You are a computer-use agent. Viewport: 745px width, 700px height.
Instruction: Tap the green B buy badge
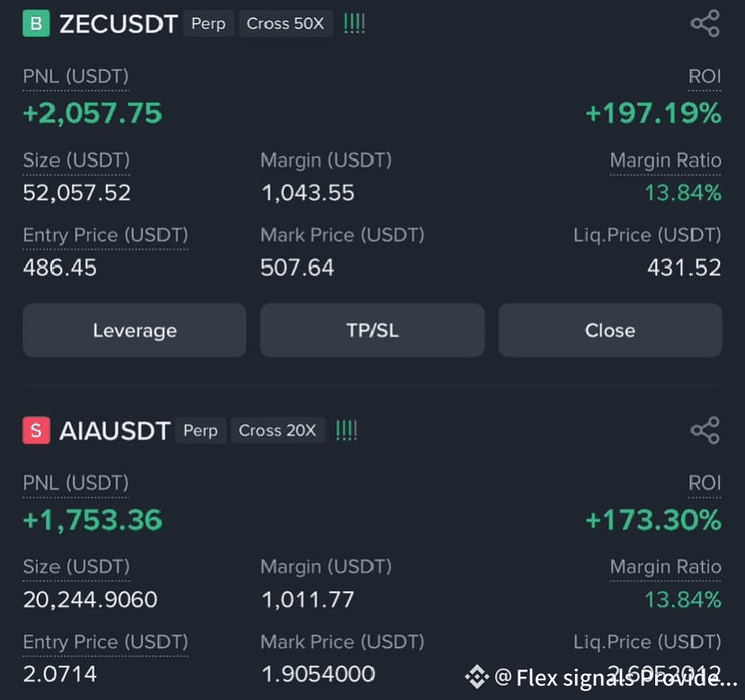pyautogui.click(x=36, y=23)
